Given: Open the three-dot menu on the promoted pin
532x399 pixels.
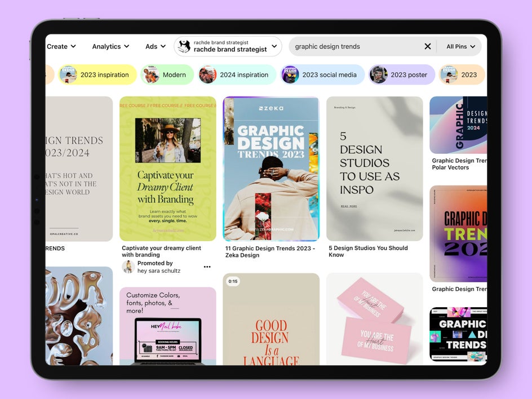Looking at the screenshot, I should [207, 267].
